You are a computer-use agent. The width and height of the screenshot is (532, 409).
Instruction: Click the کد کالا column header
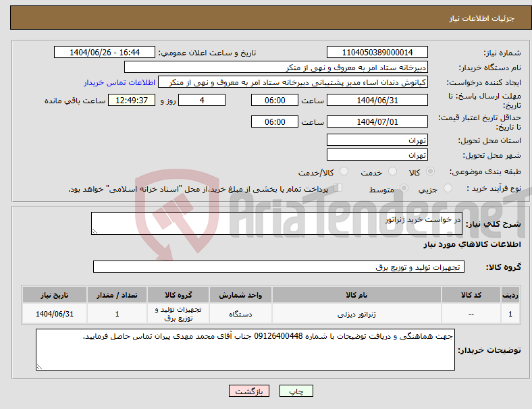pos(471,295)
